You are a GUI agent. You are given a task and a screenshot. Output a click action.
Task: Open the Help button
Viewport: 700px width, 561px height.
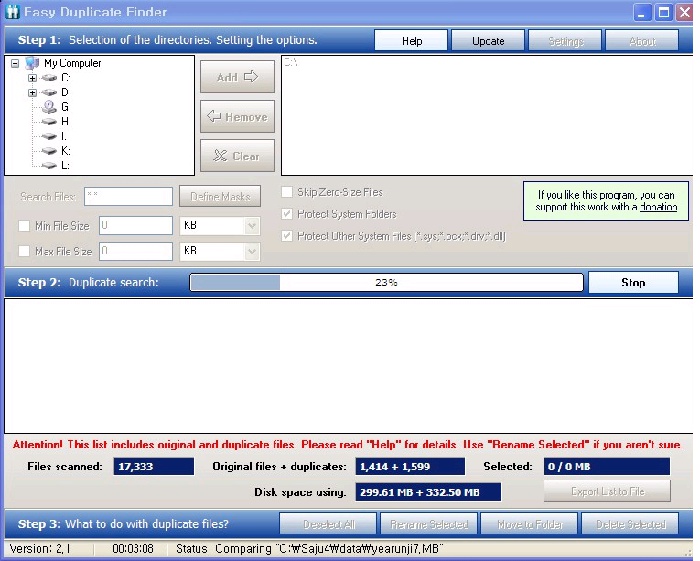click(x=411, y=41)
